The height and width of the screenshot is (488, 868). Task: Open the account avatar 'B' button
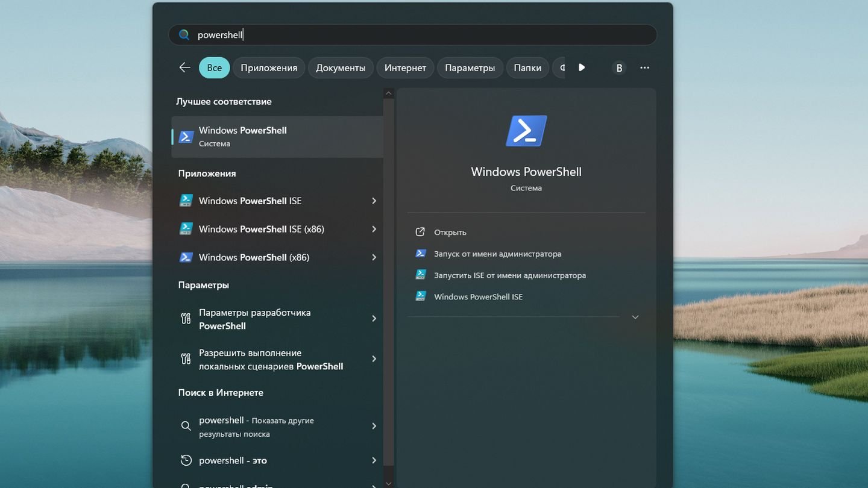click(x=619, y=67)
